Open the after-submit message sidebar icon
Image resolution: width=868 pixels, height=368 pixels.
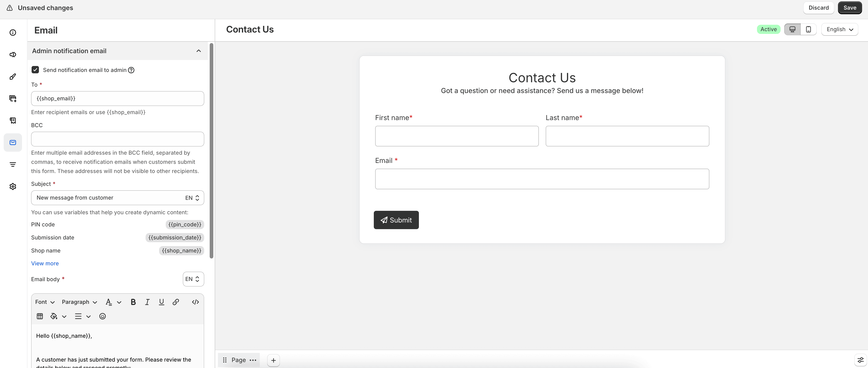pos(13,121)
